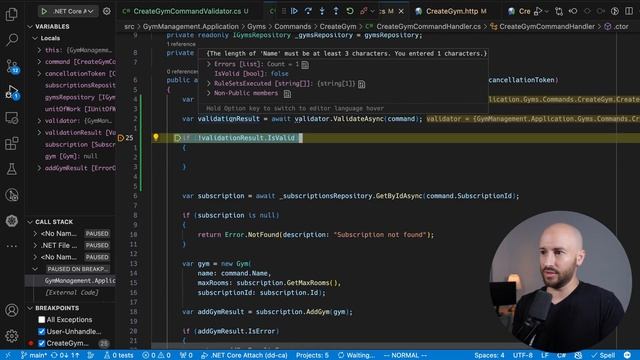Collapse the VARIABLES section

(30, 27)
